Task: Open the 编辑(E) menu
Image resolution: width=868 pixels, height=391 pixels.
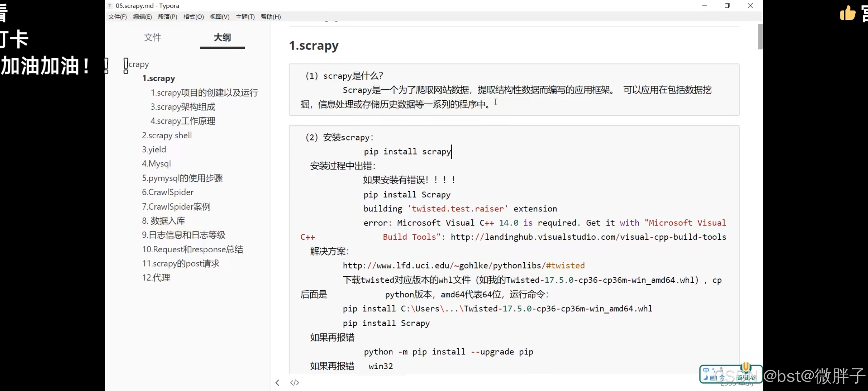Action: coord(142,17)
